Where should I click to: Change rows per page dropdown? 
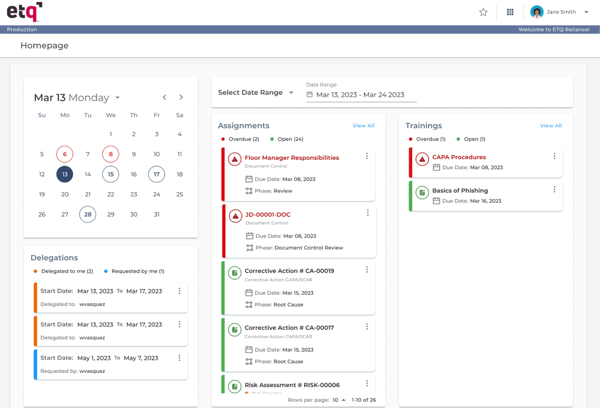coord(339,400)
